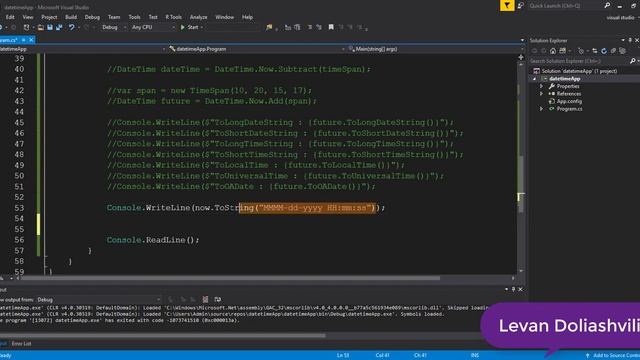Switch to the Error List tab
Screen dimensions: 640x360
[21, 344]
